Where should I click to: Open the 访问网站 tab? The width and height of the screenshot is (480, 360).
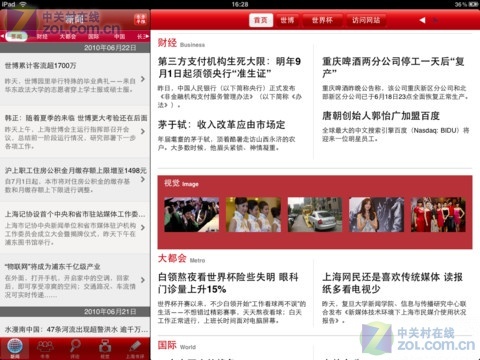366,20
